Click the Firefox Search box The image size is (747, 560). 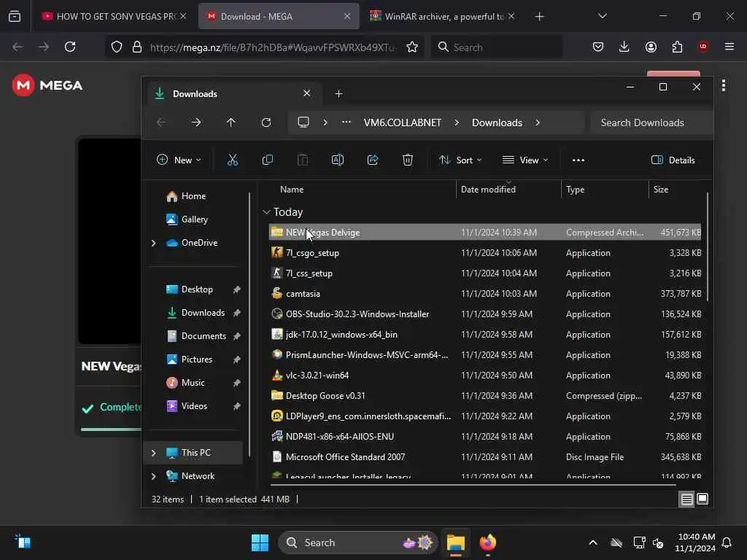(496, 47)
